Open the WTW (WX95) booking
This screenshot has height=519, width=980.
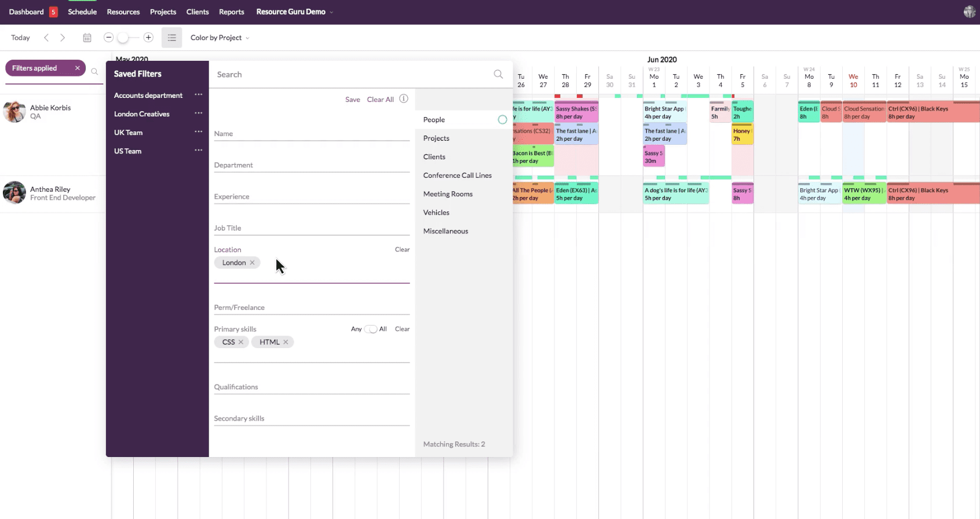click(x=864, y=194)
